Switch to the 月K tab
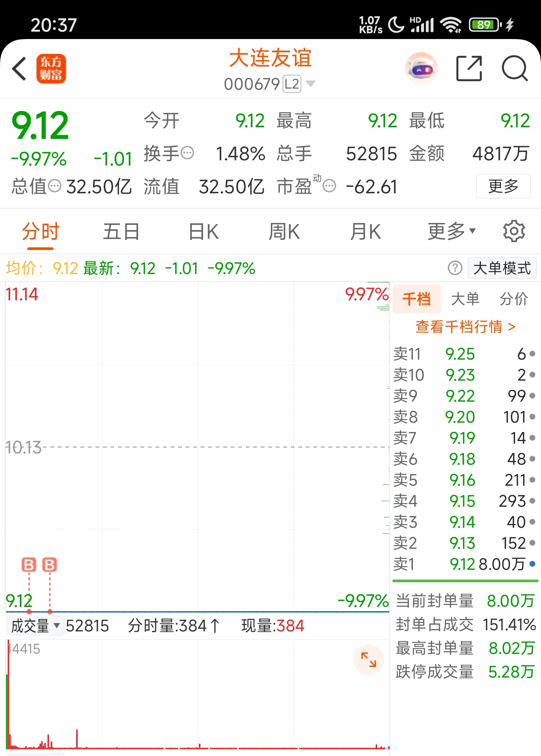The width and height of the screenshot is (541, 756). pyautogui.click(x=365, y=231)
